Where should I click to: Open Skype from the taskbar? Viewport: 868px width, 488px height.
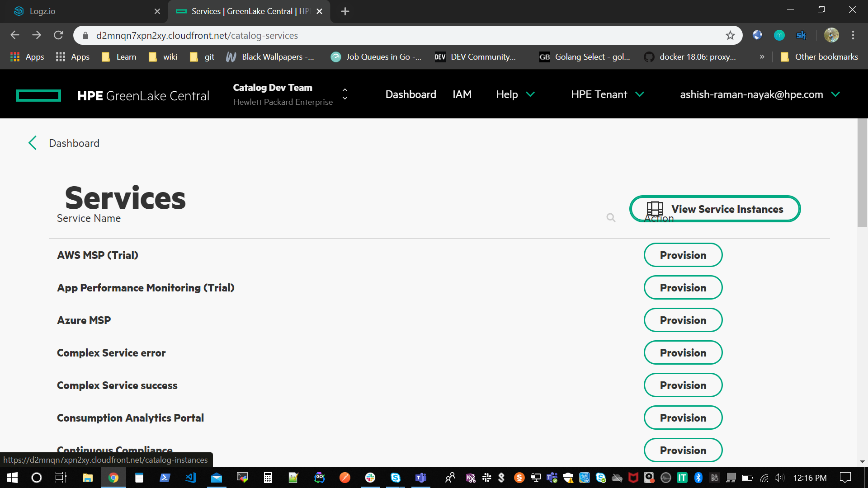pyautogui.click(x=396, y=478)
